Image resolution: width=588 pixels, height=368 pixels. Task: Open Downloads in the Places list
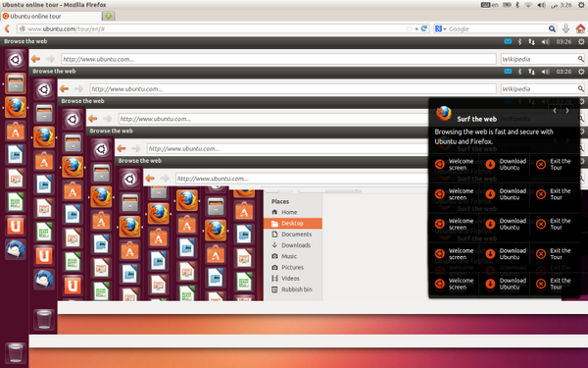point(292,245)
